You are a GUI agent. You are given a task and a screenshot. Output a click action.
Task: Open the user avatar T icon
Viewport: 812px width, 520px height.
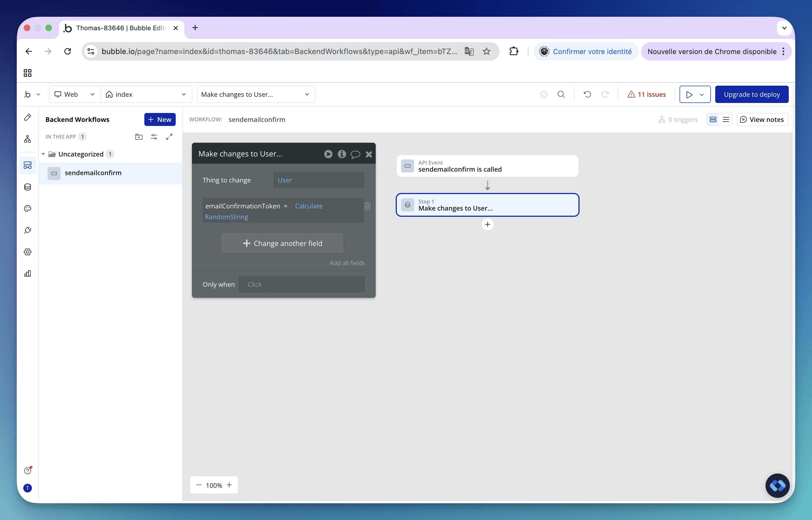point(28,488)
